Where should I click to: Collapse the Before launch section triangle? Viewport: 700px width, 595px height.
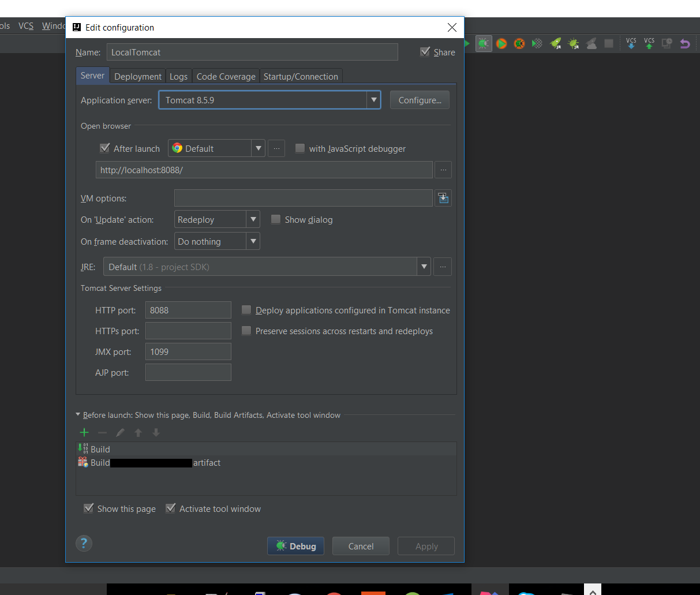[78, 414]
